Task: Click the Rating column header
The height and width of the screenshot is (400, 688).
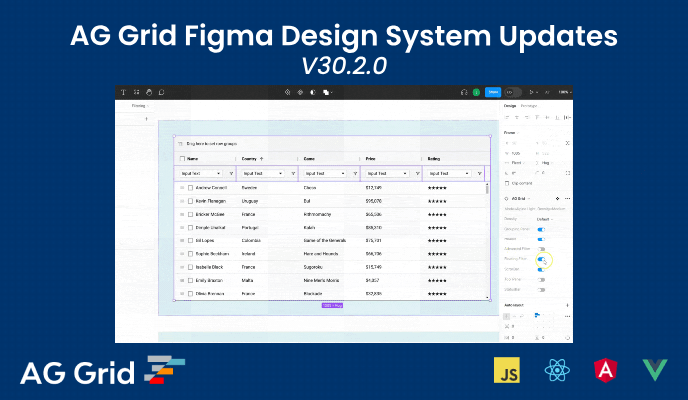Action: [435, 158]
